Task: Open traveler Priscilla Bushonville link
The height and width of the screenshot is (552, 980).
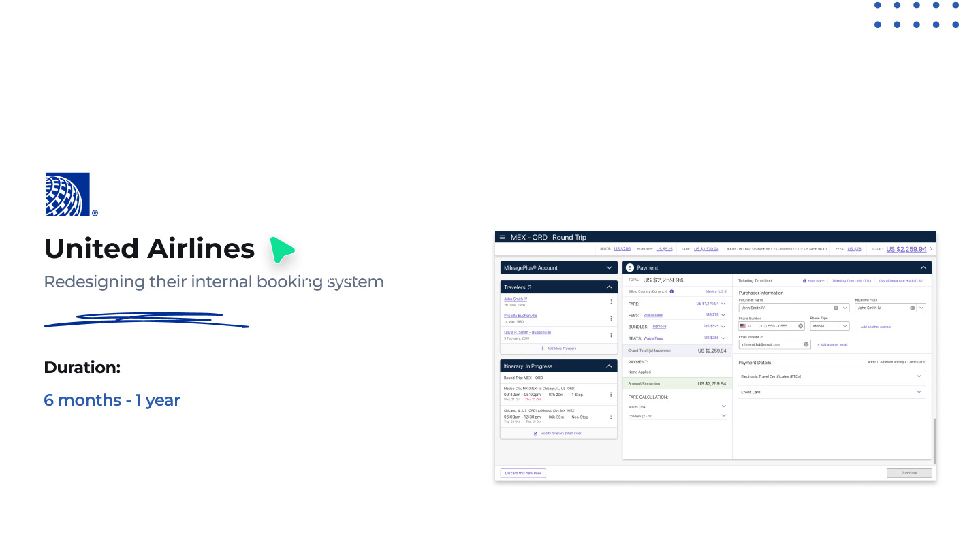Action: coord(520,316)
